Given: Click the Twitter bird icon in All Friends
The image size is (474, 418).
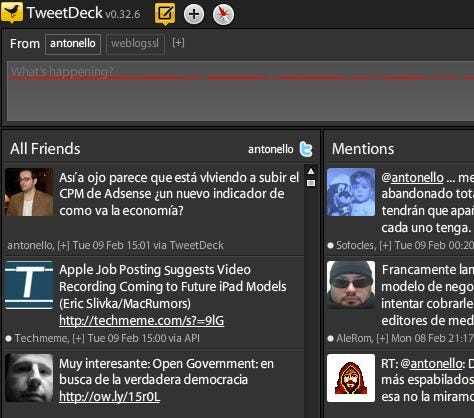Looking at the screenshot, I should pyautogui.click(x=306, y=149).
